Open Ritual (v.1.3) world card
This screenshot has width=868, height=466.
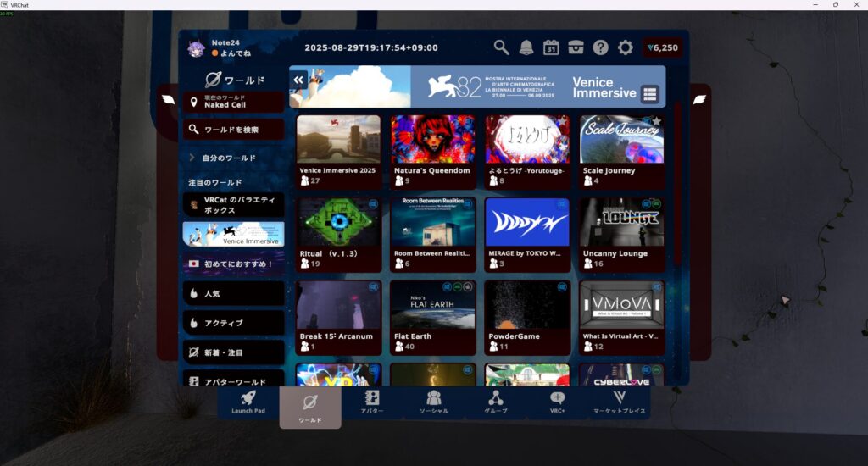pyautogui.click(x=339, y=235)
